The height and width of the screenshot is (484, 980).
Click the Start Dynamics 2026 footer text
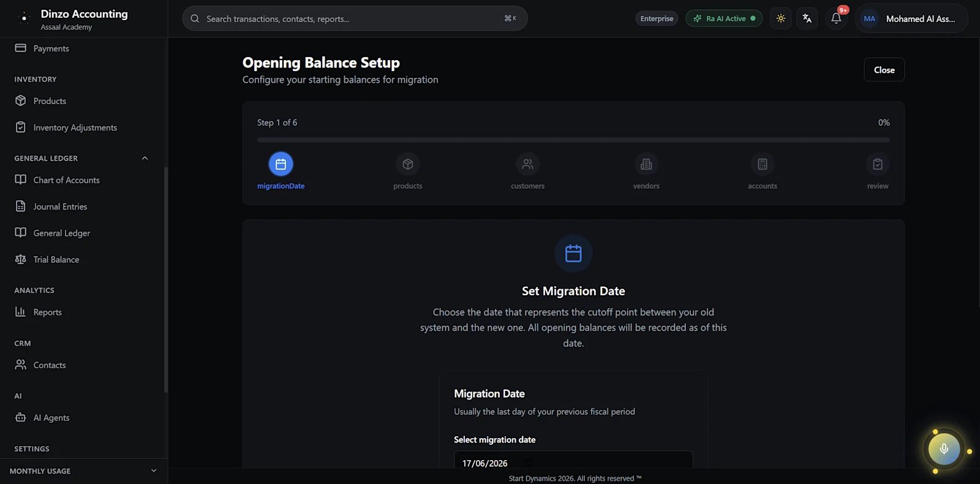click(575, 478)
